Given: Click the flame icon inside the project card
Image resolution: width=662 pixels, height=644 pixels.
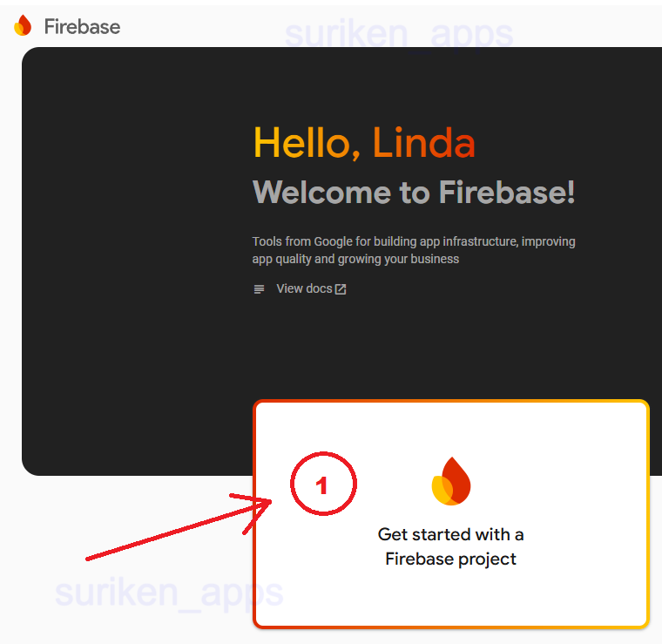Looking at the screenshot, I should pos(451,481).
